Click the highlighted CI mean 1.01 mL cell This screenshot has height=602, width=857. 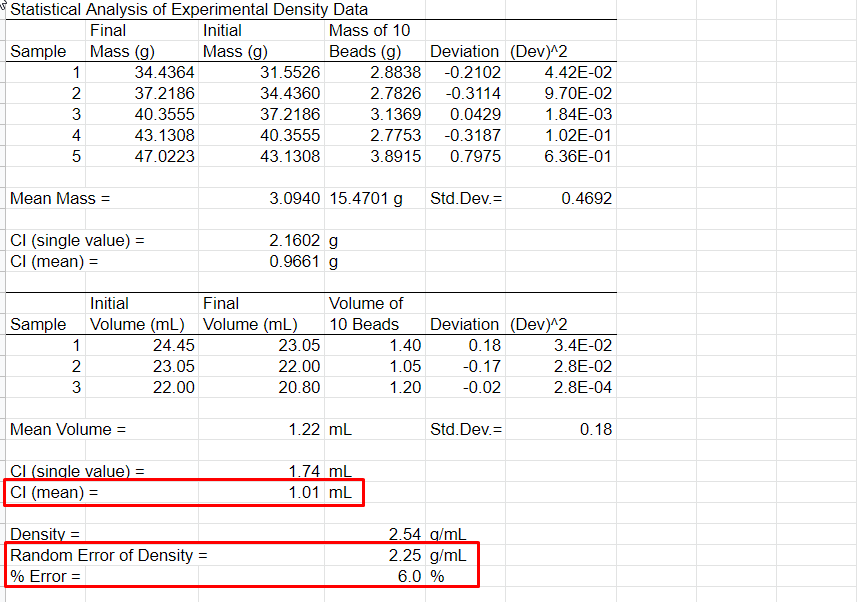[303, 492]
